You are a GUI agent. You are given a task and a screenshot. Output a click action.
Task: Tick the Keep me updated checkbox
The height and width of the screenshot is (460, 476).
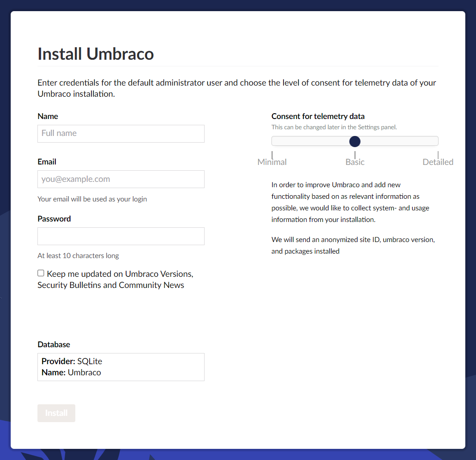[x=41, y=273]
